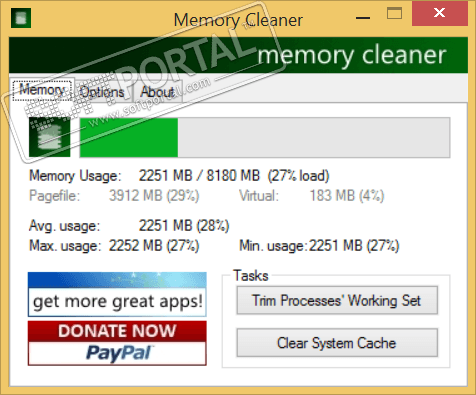476x395 pixels.
Task: Click Trim Processes' Working Set button
Action: (337, 300)
